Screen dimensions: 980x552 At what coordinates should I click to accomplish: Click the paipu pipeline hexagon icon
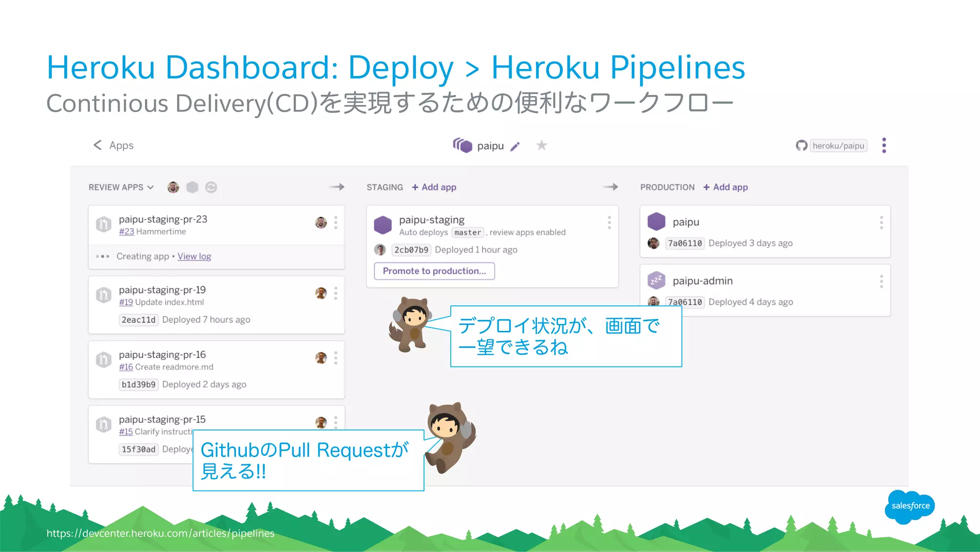click(463, 145)
